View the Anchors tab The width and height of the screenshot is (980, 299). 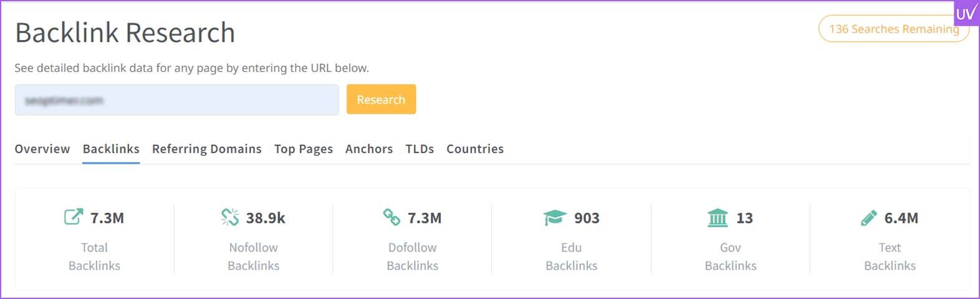pos(369,149)
